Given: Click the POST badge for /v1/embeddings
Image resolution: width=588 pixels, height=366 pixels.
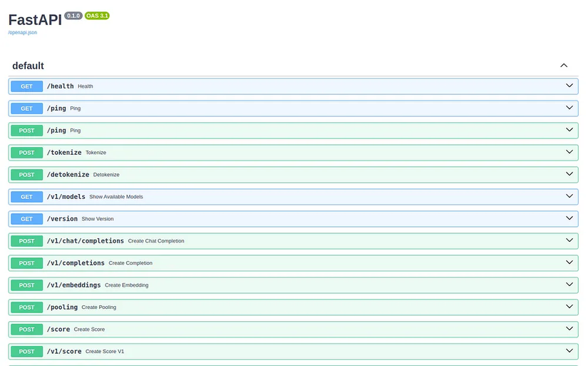Looking at the screenshot, I should (26, 285).
